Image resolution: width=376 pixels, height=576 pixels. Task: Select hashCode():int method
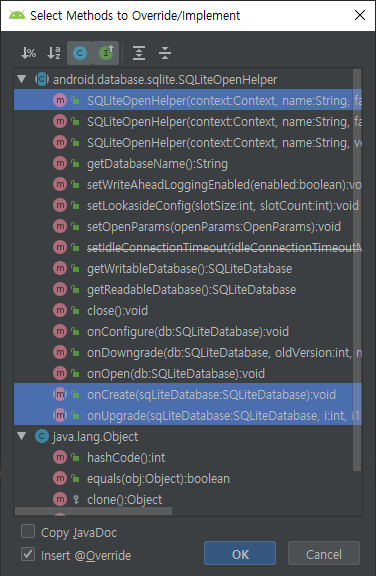188,457
